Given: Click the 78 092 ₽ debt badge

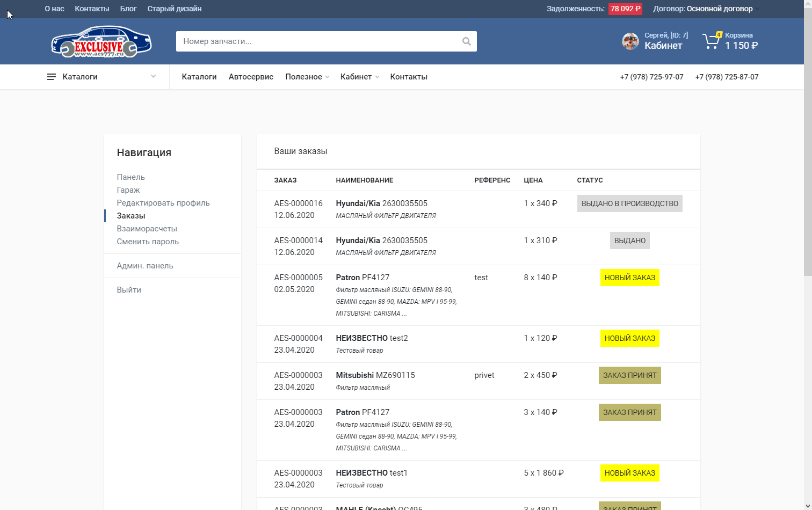Looking at the screenshot, I should tap(625, 9).
